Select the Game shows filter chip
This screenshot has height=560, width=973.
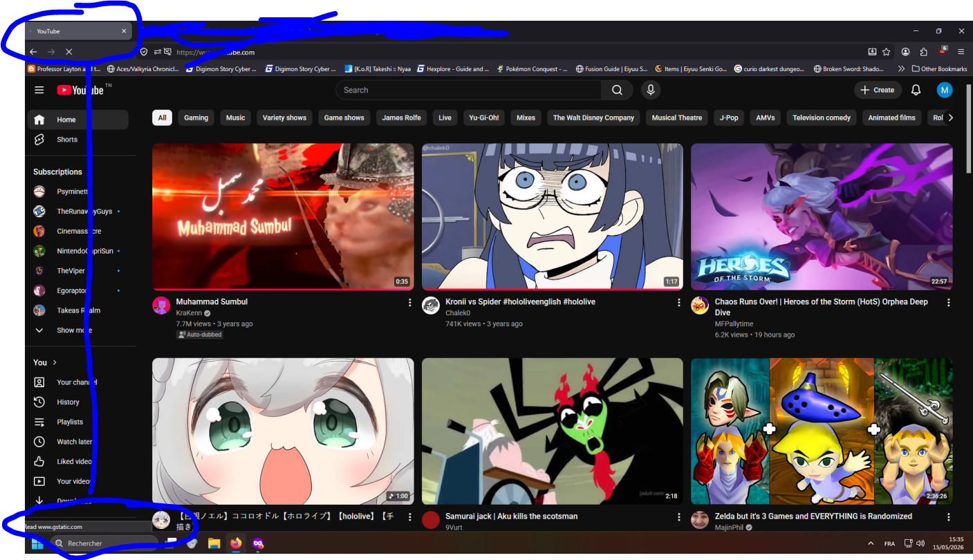[344, 118]
